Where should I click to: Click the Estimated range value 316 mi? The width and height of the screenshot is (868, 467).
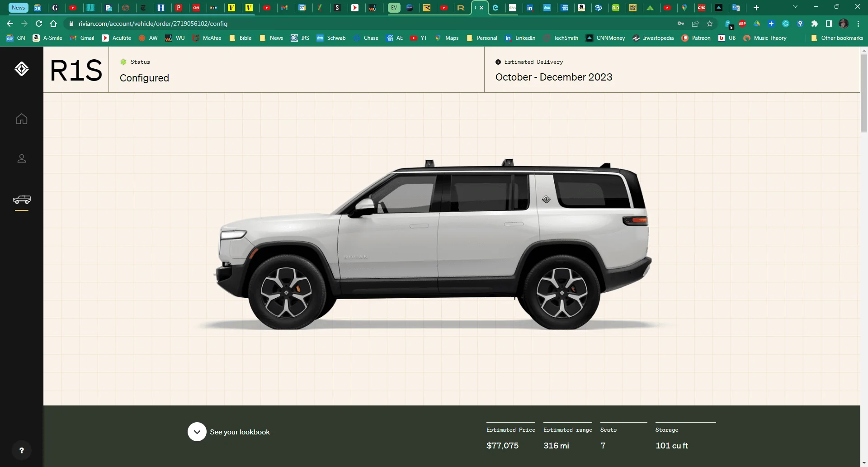click(x=556, y=446)
